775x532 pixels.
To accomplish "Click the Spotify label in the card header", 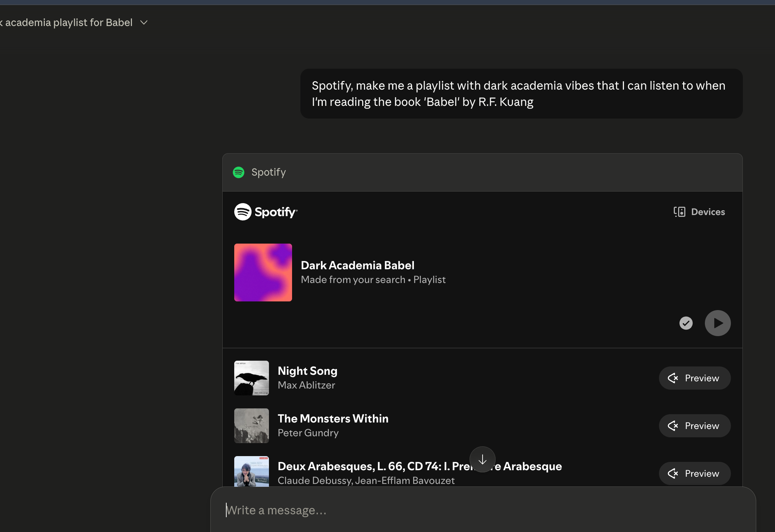I will pyautogui.click(x=269, y=172).
